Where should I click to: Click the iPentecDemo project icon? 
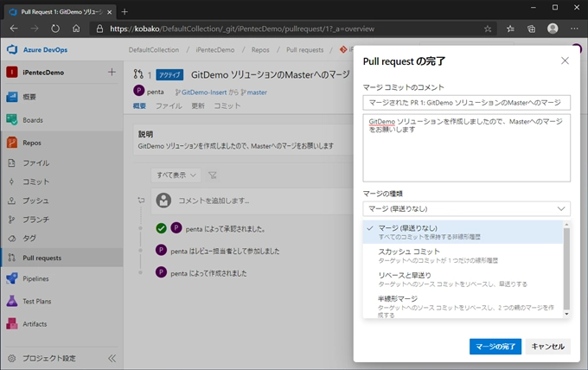pyautogui.click(x=12, y=72)
